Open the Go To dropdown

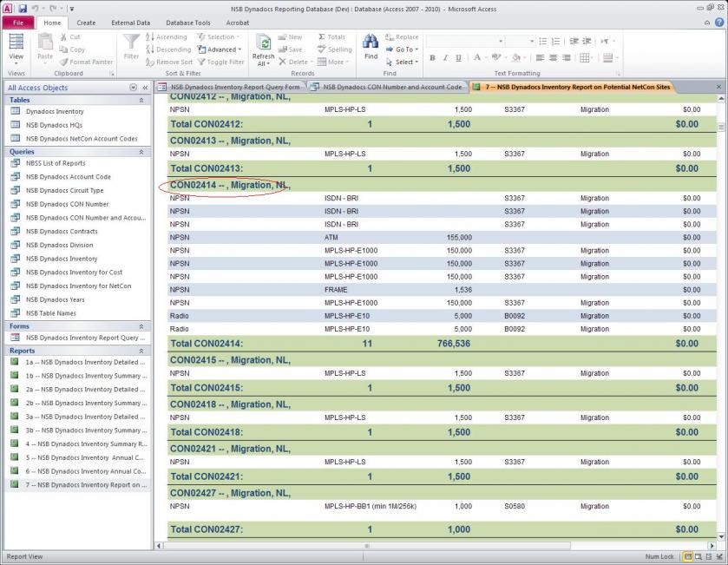402,49
